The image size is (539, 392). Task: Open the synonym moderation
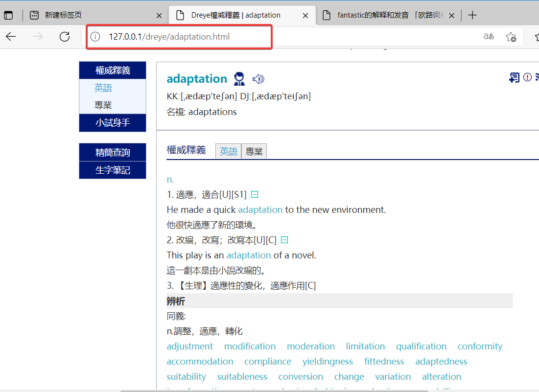[x=311, y=346]
